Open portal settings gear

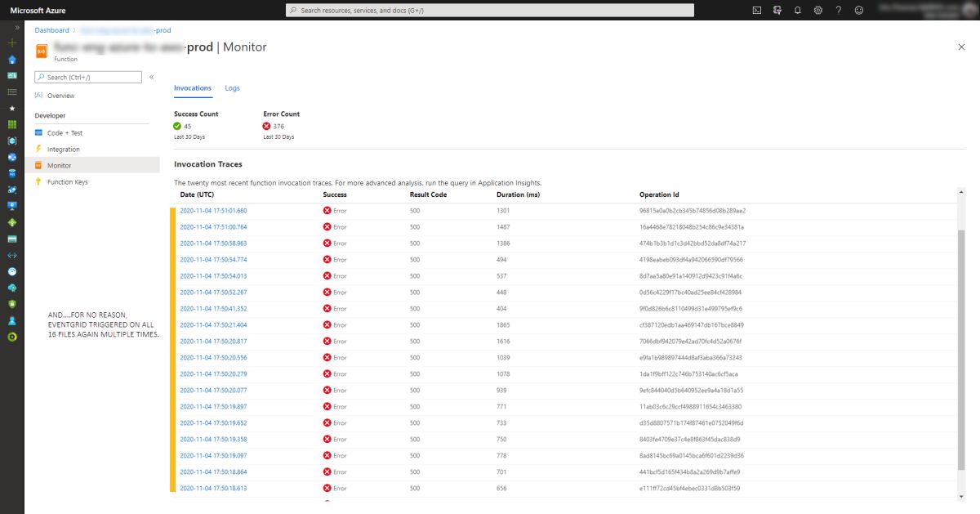click(x=818, y=10)
